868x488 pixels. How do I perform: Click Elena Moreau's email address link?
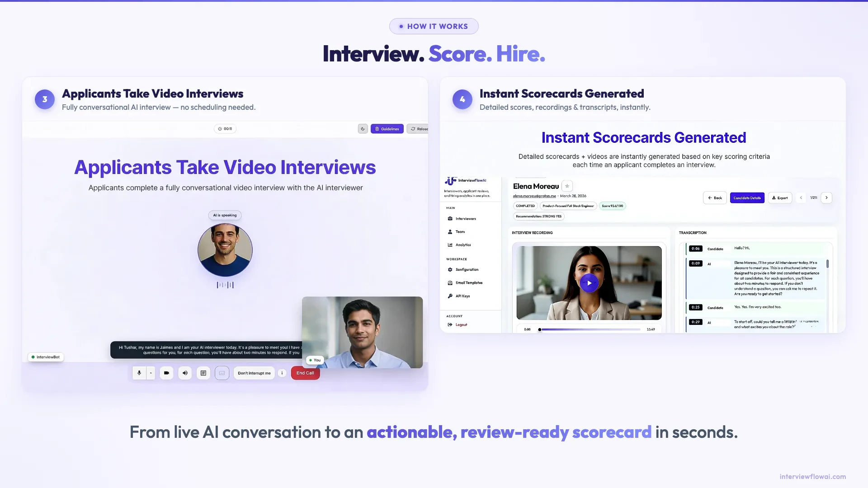533,196
